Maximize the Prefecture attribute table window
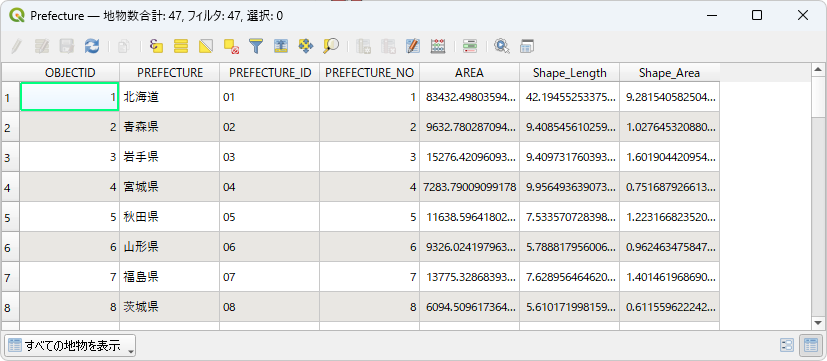Image resolution: width=827 pixels, height=361 pixels. click(x=757, y=15)
